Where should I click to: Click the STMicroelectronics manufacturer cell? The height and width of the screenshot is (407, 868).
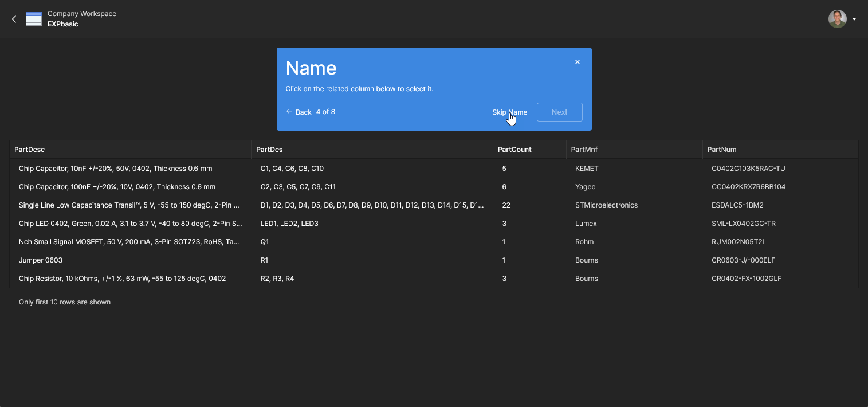click(606, 205)
